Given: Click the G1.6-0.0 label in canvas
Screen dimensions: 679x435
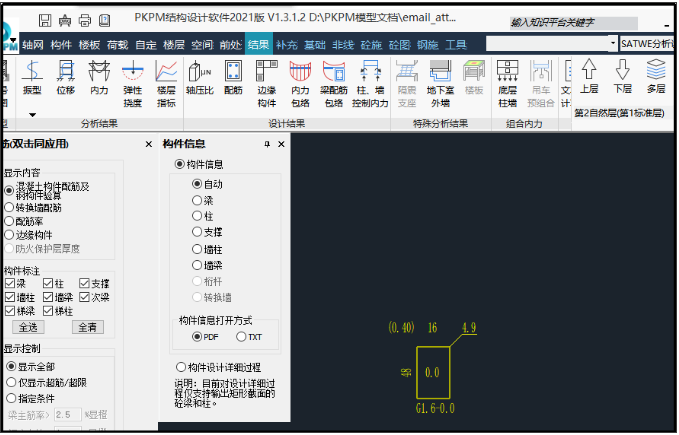Looking at the screenshot, I should [435, 409].
